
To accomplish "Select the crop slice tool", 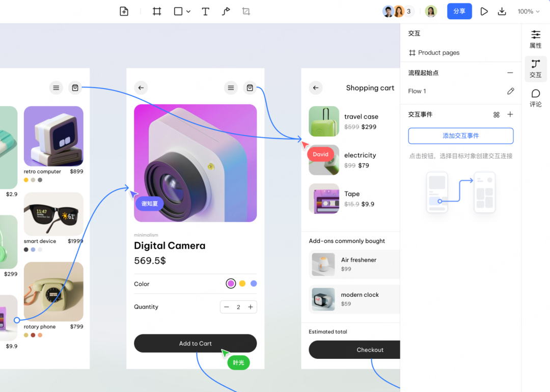I will [x=246, y=11].
